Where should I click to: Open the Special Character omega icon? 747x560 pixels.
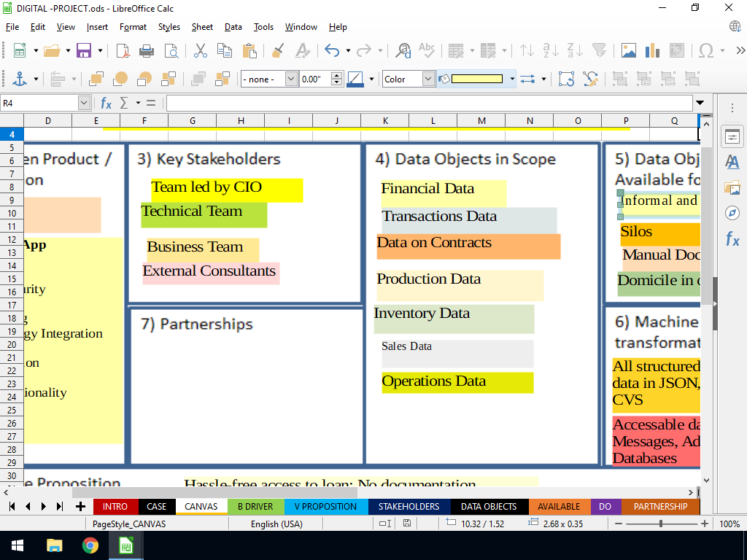pyautogui.click(x=706, y=50)
